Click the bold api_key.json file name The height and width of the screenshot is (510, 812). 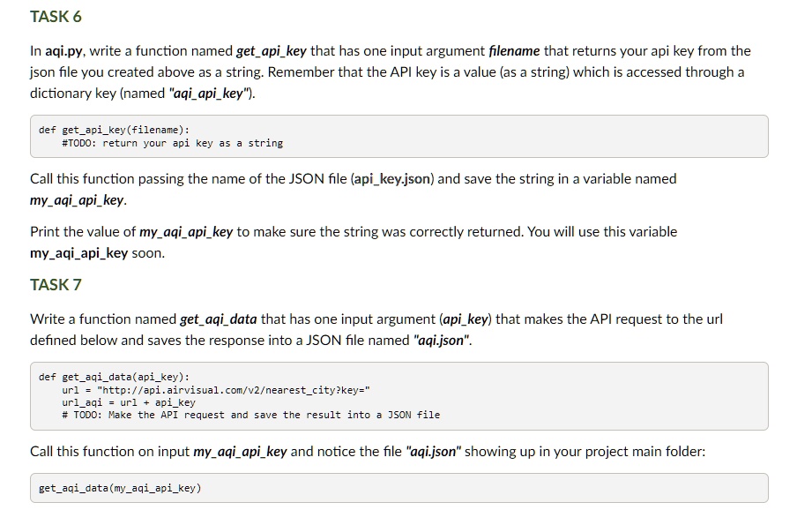(x=392, y=179)
